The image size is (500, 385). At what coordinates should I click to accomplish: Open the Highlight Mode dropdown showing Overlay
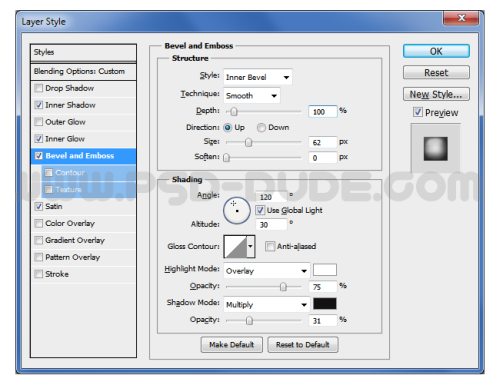(x=267, y=271)
